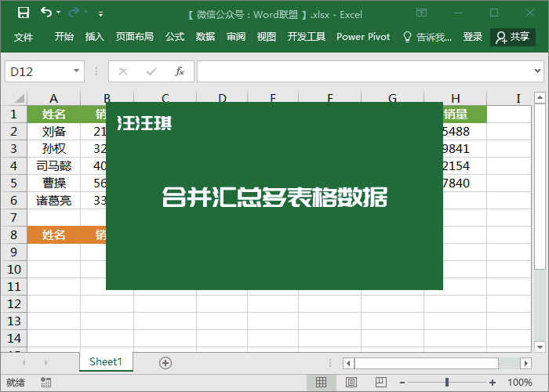Click cell containing 诸葛亮

click(53, 201)
